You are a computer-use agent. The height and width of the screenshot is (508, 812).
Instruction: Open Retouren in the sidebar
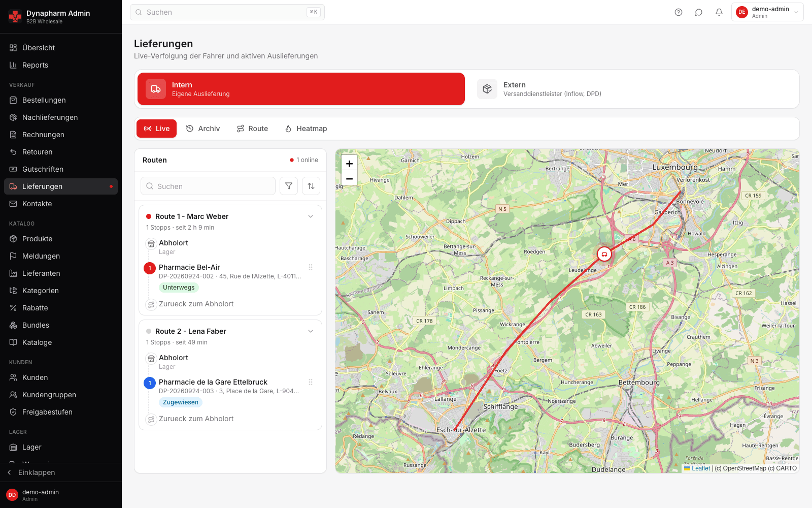(61, 152)
